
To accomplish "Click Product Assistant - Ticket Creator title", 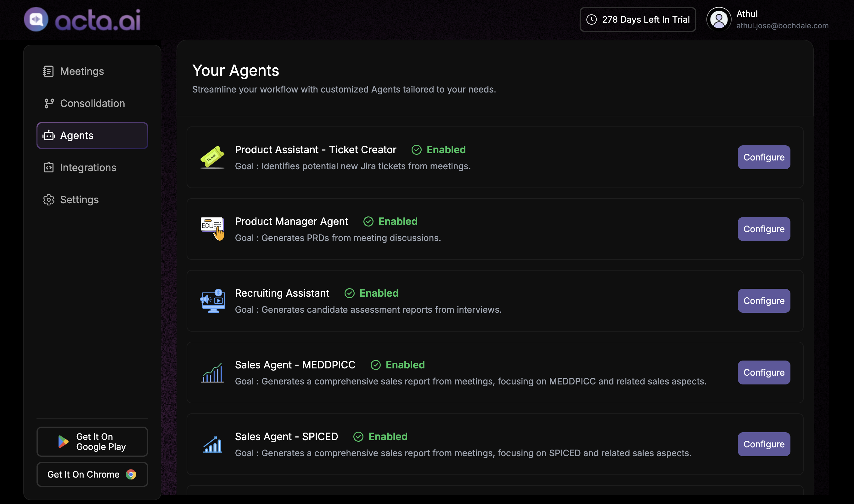I will coord(316,150).
